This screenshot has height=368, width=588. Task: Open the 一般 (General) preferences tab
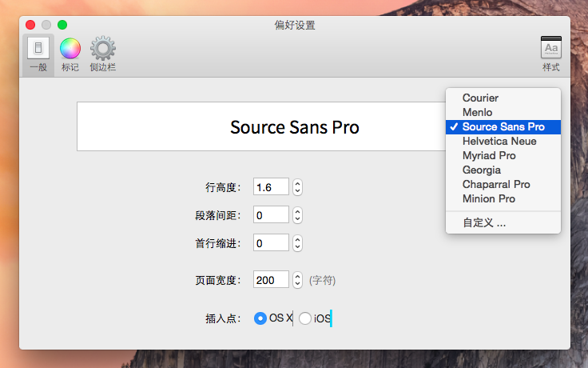tap(38, 55)
